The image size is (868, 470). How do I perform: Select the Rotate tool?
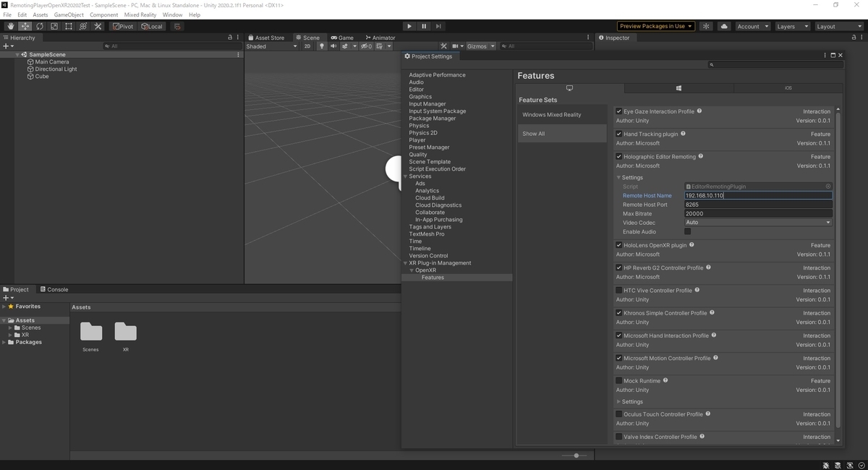[x=38, y=26]
